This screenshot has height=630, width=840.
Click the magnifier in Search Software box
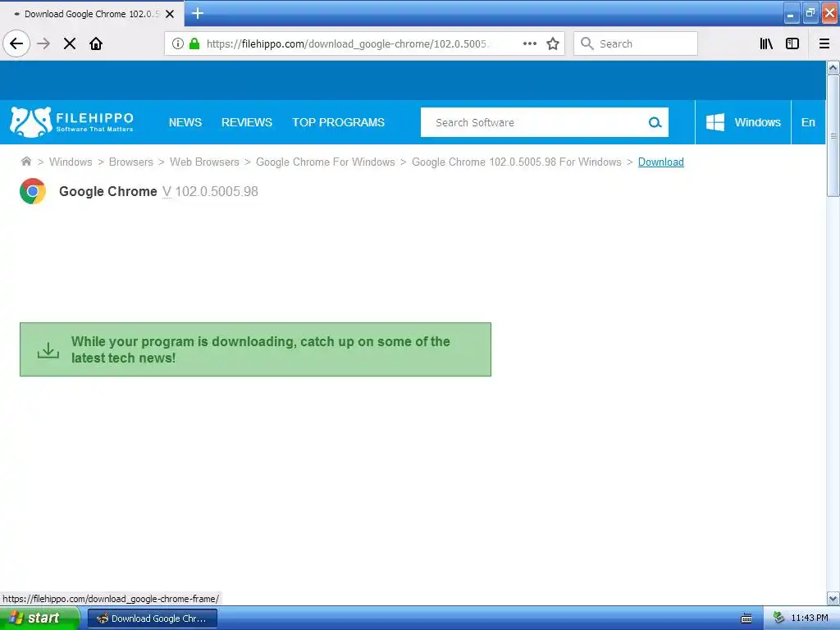pos(655,122)
